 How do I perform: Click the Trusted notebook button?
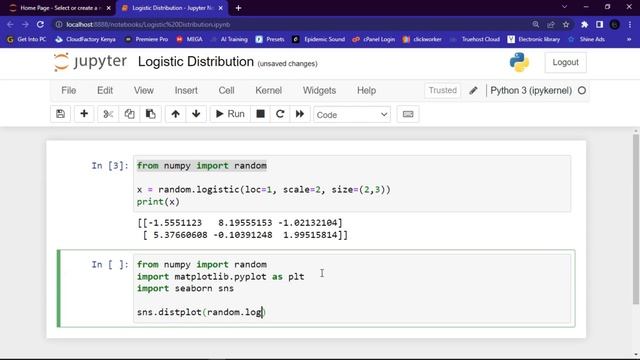[x=442, y=91]
